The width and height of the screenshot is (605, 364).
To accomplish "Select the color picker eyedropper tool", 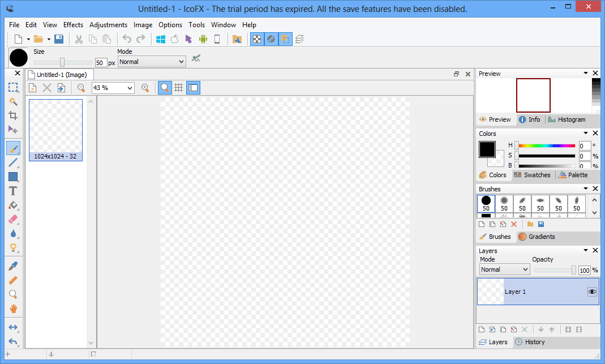I will (x=13, y=266).
